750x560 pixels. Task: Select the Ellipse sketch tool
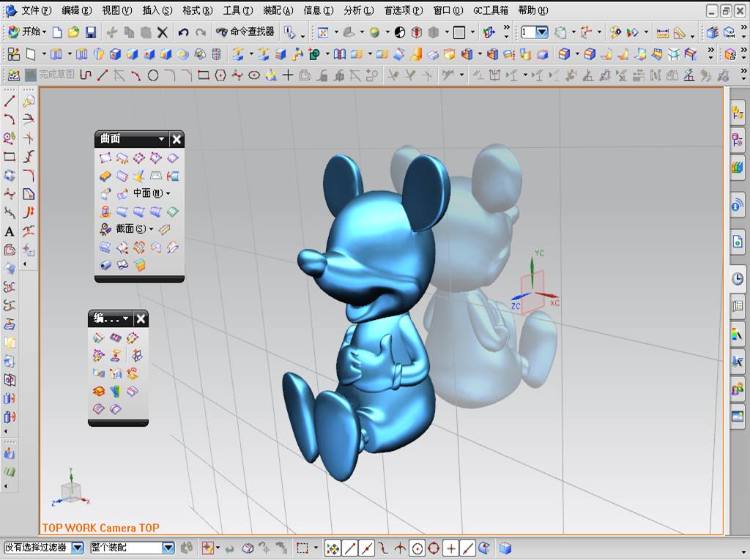[x=254, y=75]
